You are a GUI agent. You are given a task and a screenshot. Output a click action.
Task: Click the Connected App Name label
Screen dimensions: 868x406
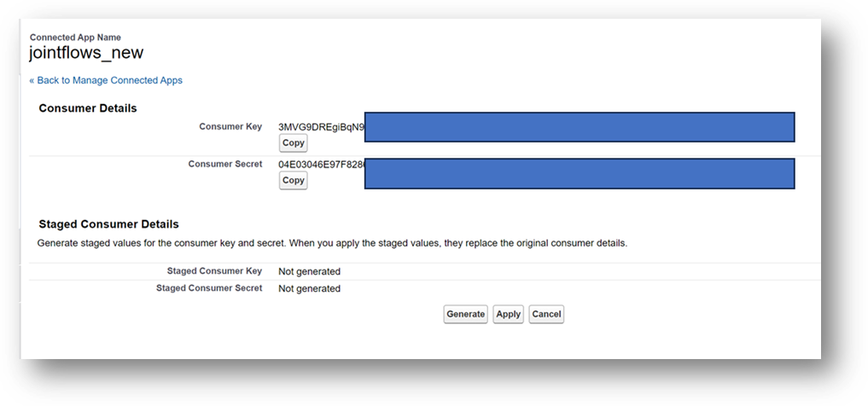(x=75, y=38)
